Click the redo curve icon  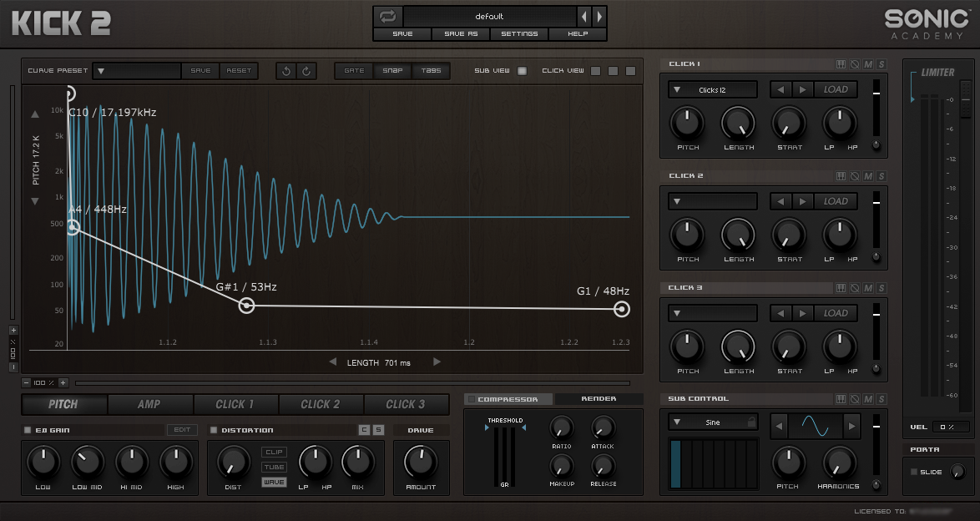[306, 71]
